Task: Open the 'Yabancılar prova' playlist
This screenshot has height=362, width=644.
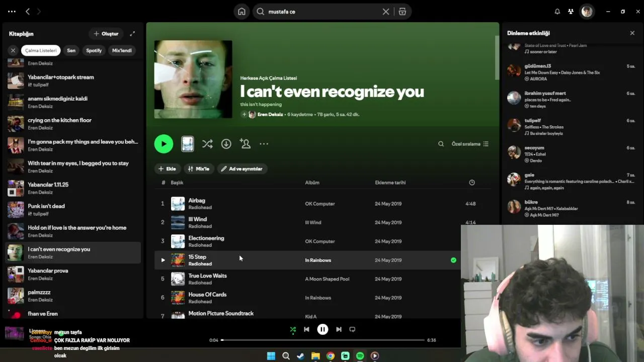Action: coord(73,274)
